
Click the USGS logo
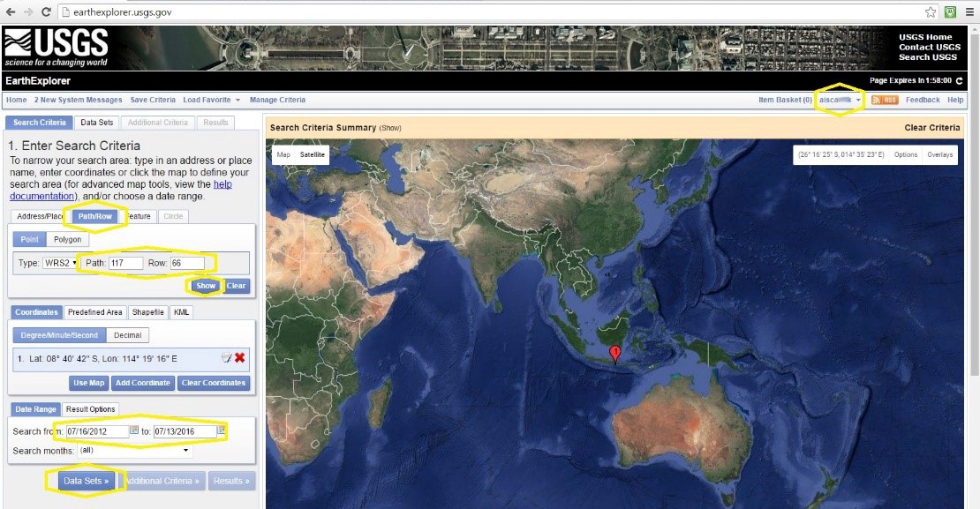pos(55,47)
